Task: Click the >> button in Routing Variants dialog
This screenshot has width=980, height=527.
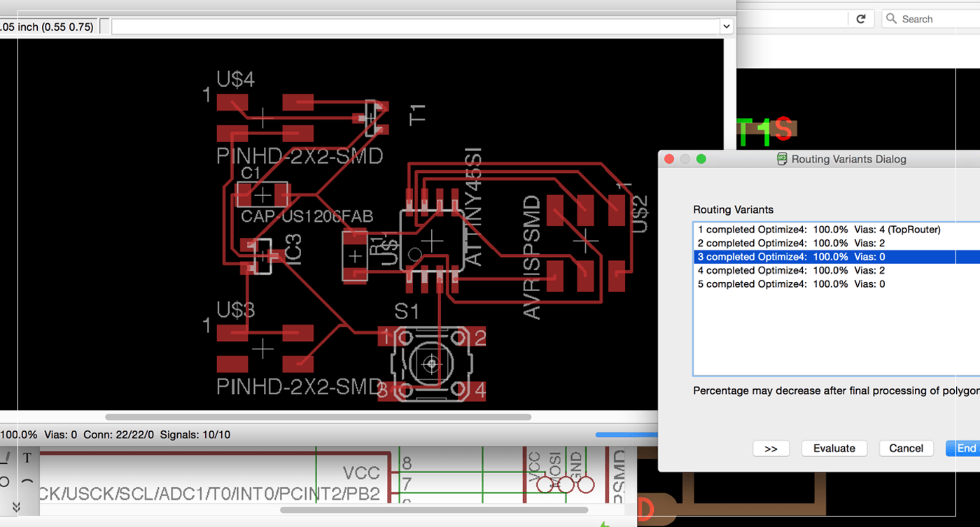Action: [x=771, y=449]
